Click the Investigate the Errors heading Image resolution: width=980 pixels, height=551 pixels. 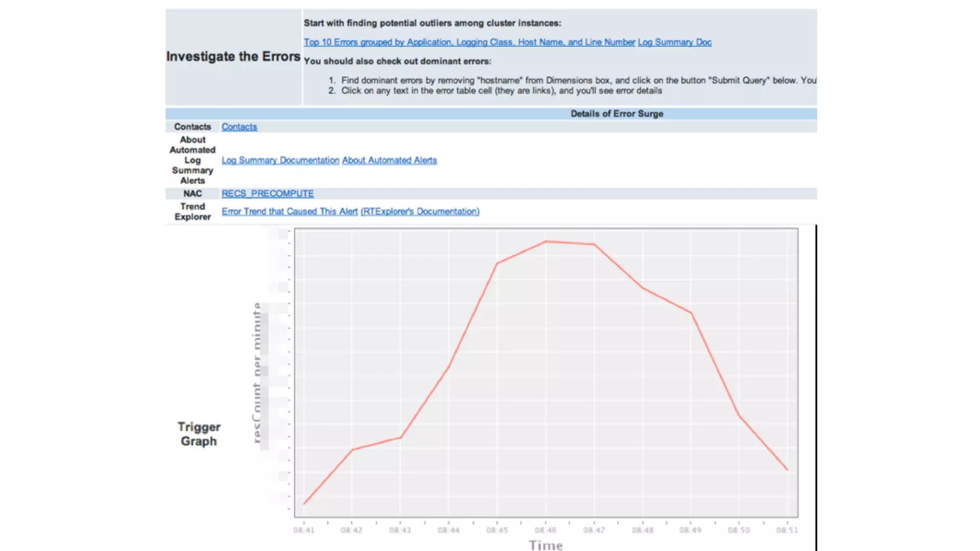click(233, 56)
